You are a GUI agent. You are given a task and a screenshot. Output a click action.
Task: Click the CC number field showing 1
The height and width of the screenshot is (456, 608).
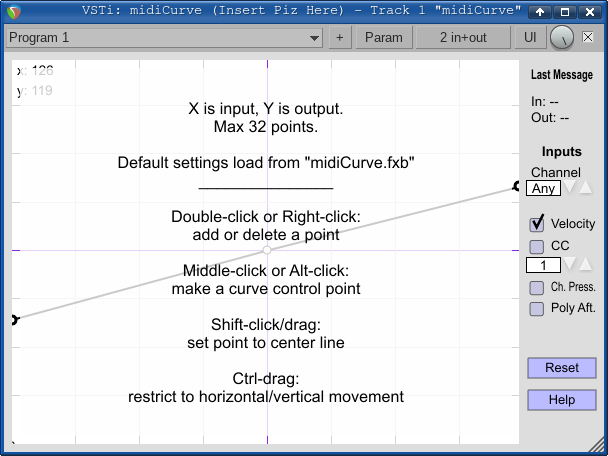(543, 265)
